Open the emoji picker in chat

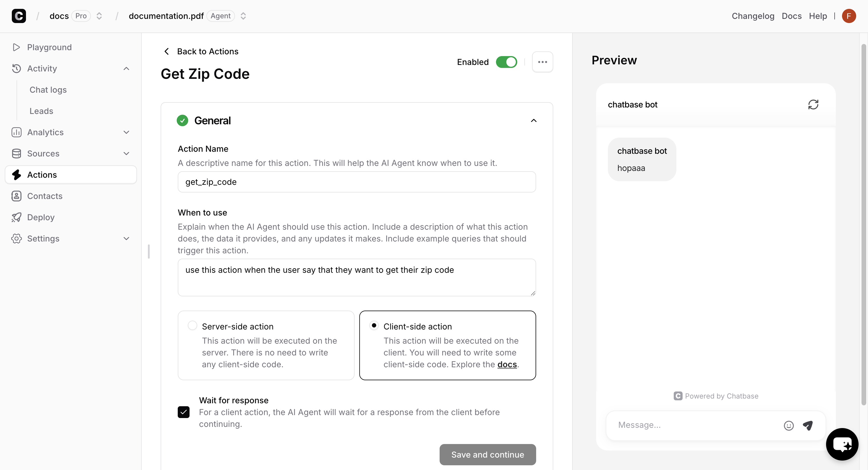[789, 425]
